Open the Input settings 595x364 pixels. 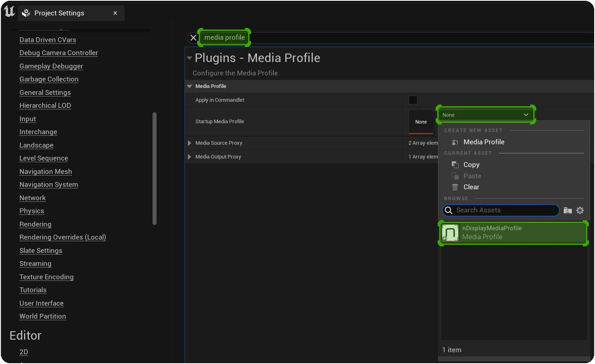pyautogui.click(x=28, y=119)
